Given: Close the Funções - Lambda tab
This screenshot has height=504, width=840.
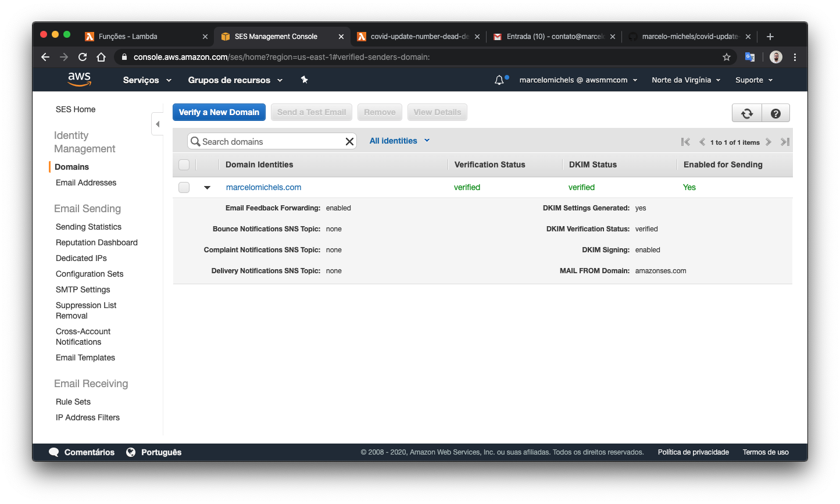Looking at the screenshot, I should [x=205, y=37].
